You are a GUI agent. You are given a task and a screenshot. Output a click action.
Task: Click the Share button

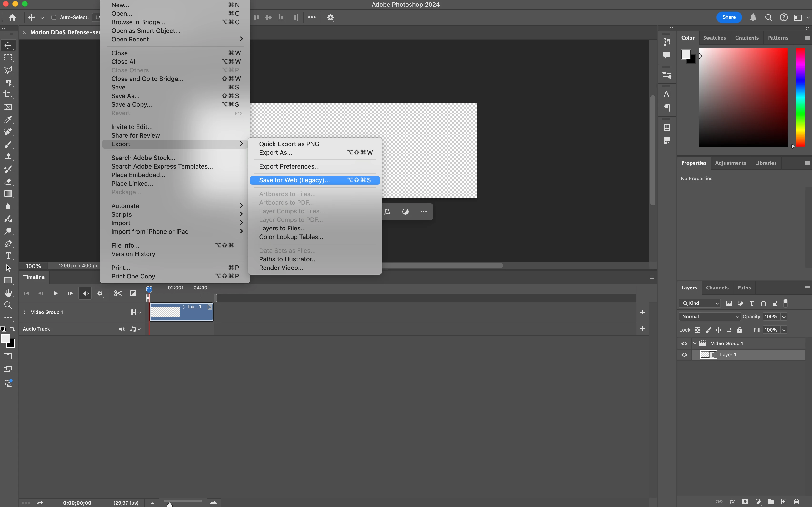coord(729,17)
